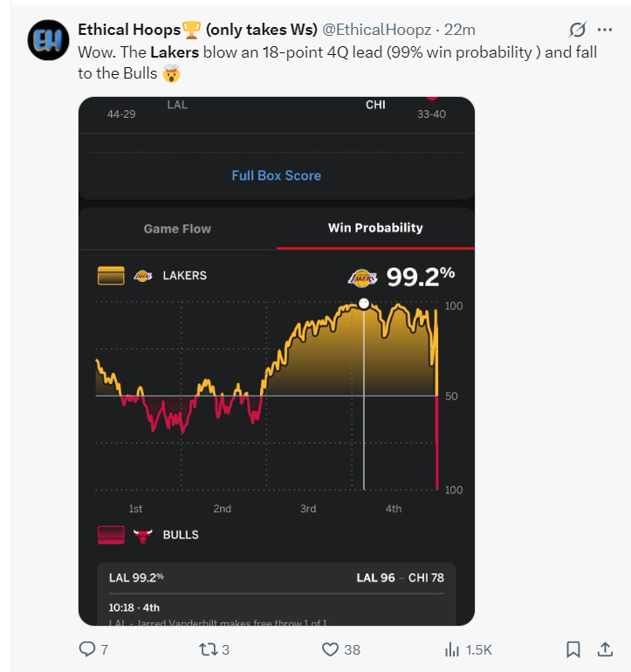Click the Bulls logo in legend
This screenshot has height=672, width=631.
tap(143, 535)
